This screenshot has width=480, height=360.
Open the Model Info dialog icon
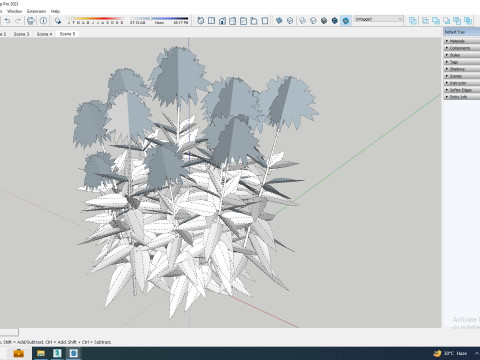coord(43,21)
